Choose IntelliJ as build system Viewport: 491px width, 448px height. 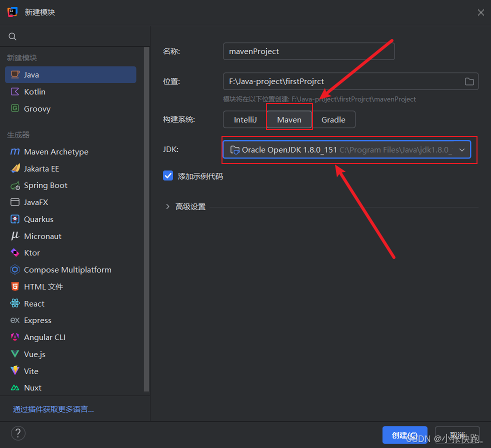coord(245,119)
